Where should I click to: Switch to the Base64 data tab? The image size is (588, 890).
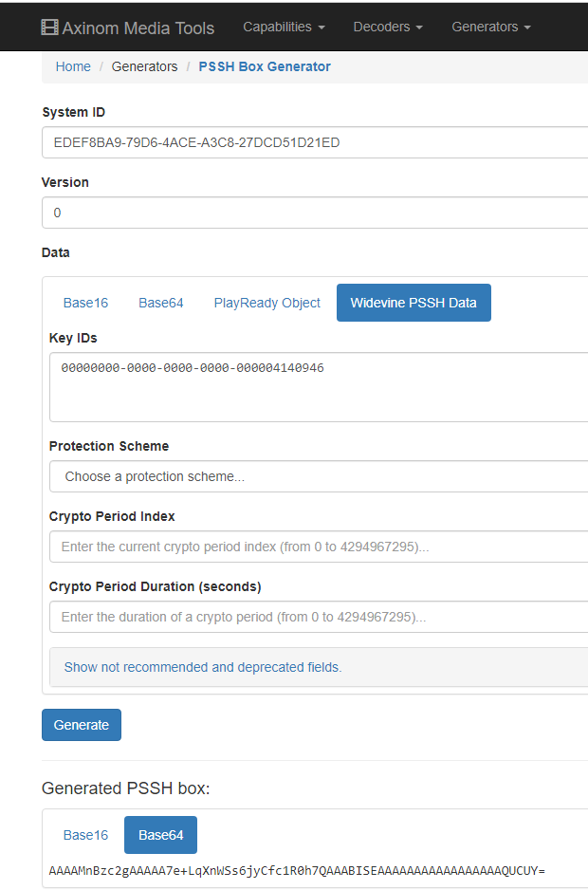[x=160, y=303]
